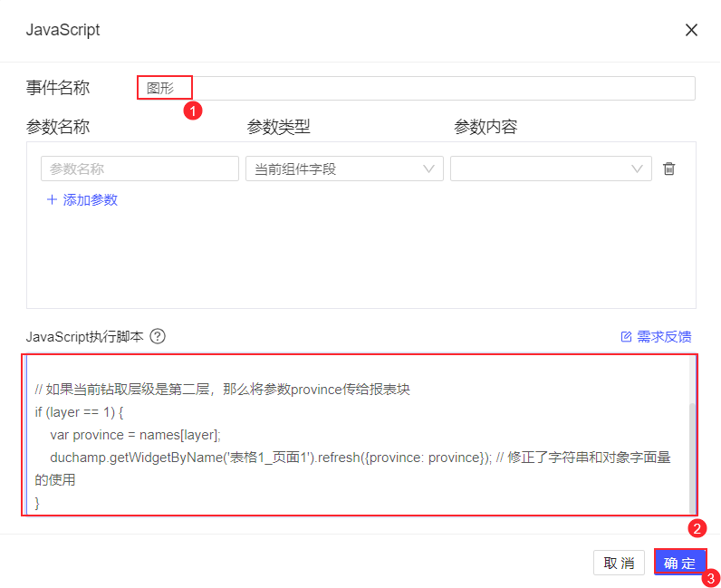Click the event name input field
This screenshot has width=721, height=588.
pyautogui.click(x=416, y=88)
